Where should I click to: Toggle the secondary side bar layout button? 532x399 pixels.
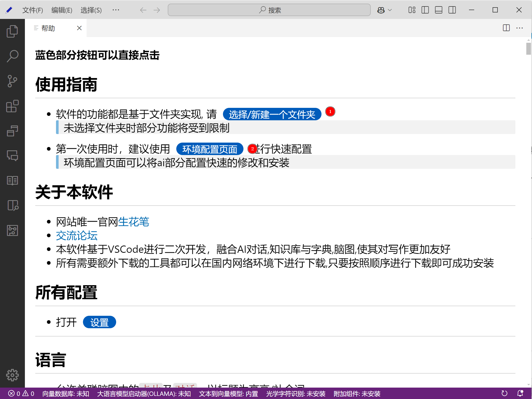[452, 10]
